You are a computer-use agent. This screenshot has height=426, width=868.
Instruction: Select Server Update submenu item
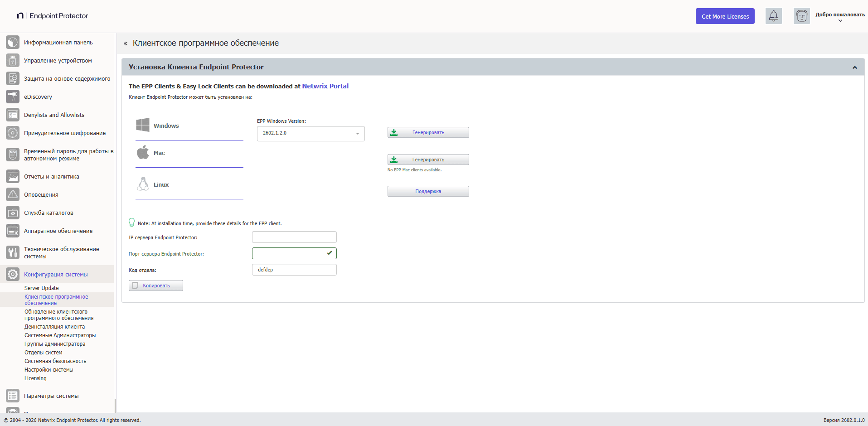41,288
